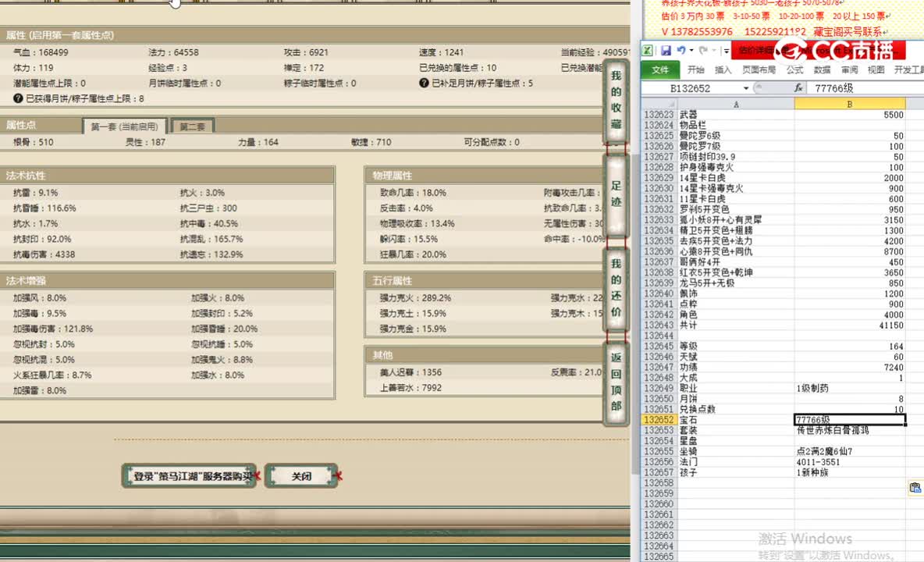The height and width of the screenshot is (562, 924).
Task: Open the undo history dropdown arrow
Action: point(691,51)
